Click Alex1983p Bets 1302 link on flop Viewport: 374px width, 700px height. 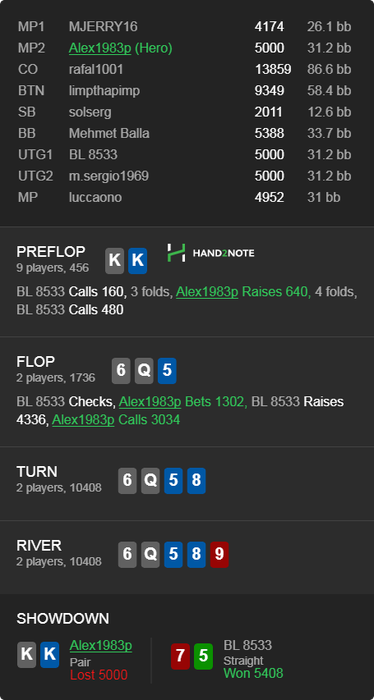pyautogui.click(x=183, y=402)
